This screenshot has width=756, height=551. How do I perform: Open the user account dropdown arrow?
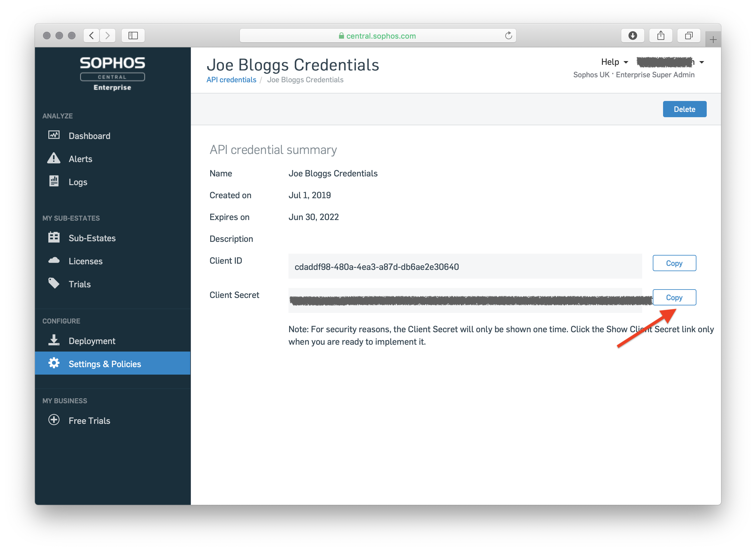click(702, 62)
